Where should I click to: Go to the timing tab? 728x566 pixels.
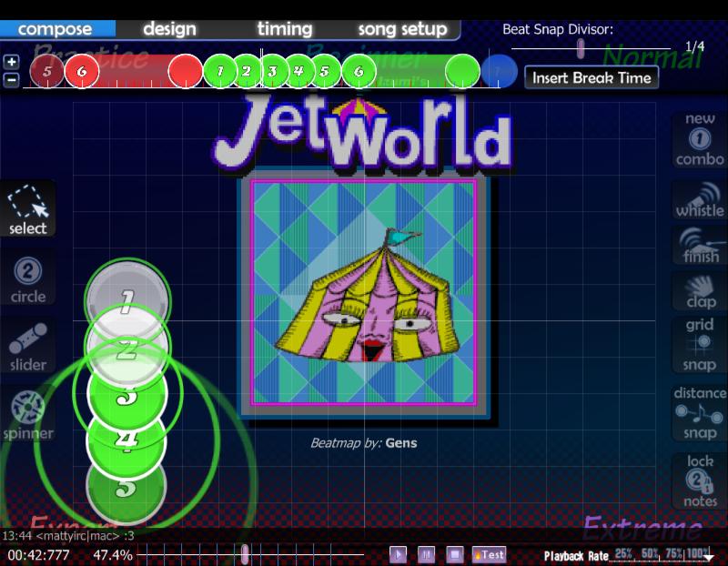(285, 29)
